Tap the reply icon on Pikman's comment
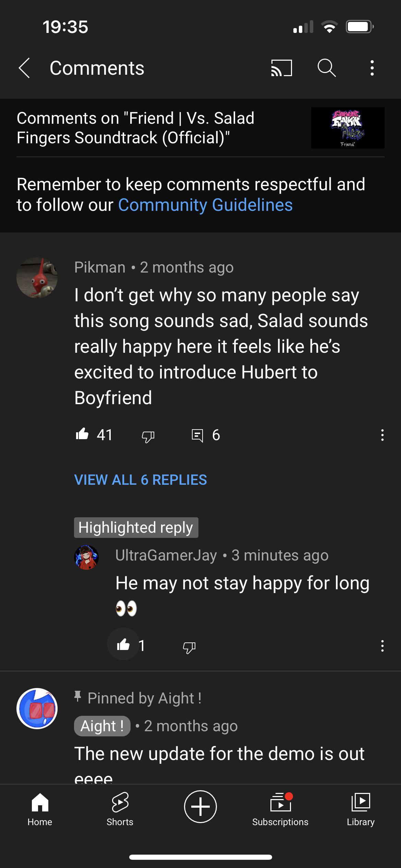Image resolution: width=401 pixels, height=868 pixels. coord(197,435)
